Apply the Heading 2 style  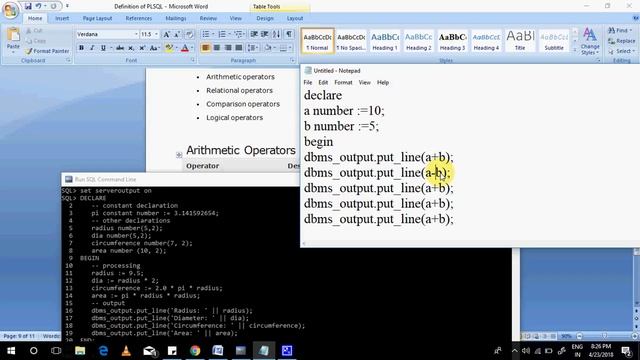pyautogui.click(x=419, y=41)
